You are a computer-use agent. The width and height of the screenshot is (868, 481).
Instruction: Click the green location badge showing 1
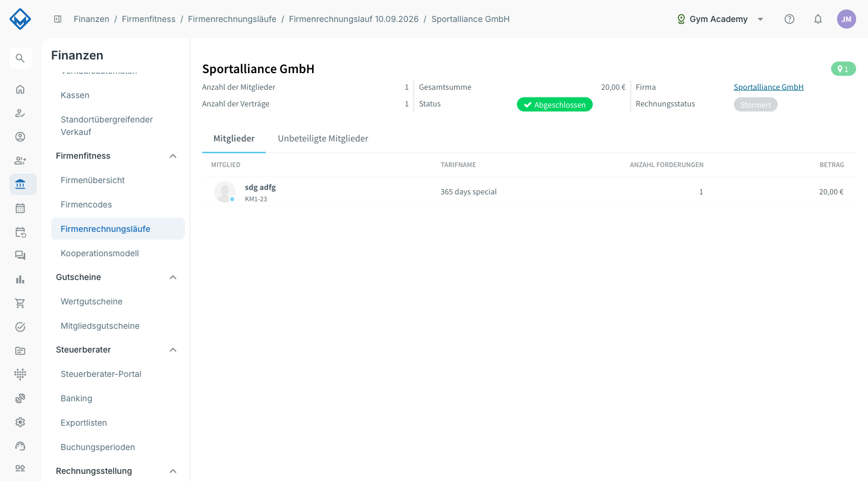[844, 69]
